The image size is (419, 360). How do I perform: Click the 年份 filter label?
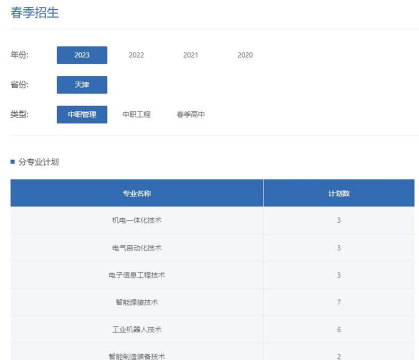(x=19, y=55)
